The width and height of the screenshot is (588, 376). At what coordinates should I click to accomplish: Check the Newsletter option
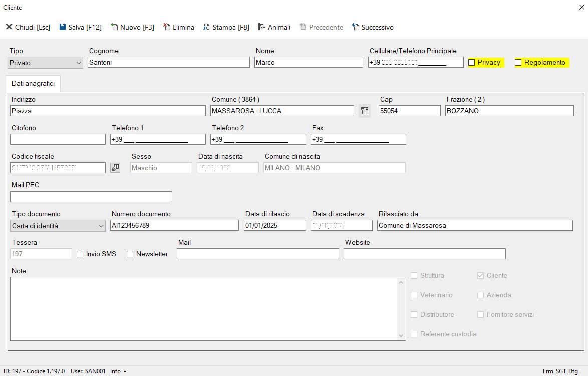coord(130,254)
